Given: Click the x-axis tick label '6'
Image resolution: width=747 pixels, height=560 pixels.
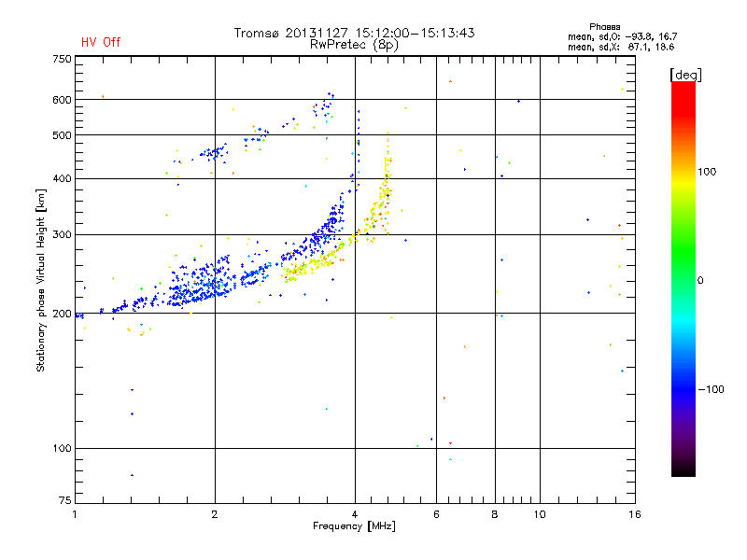Looking at the screenshot, I should pyautogui.click(x=436, y=514).
